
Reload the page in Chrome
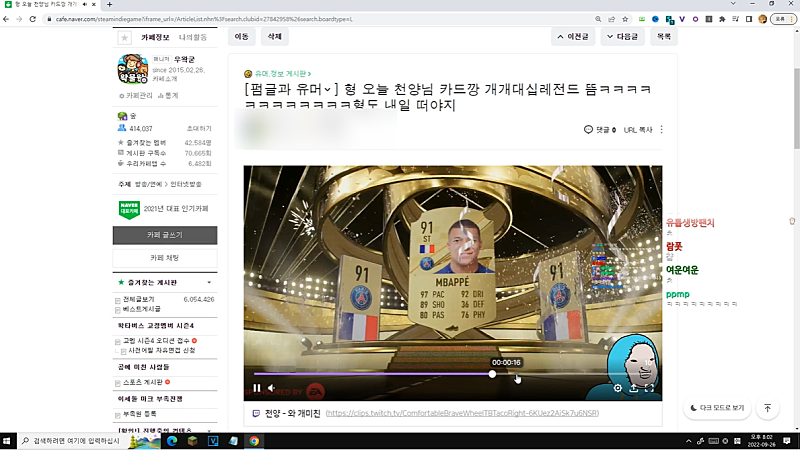coord(33,19)
